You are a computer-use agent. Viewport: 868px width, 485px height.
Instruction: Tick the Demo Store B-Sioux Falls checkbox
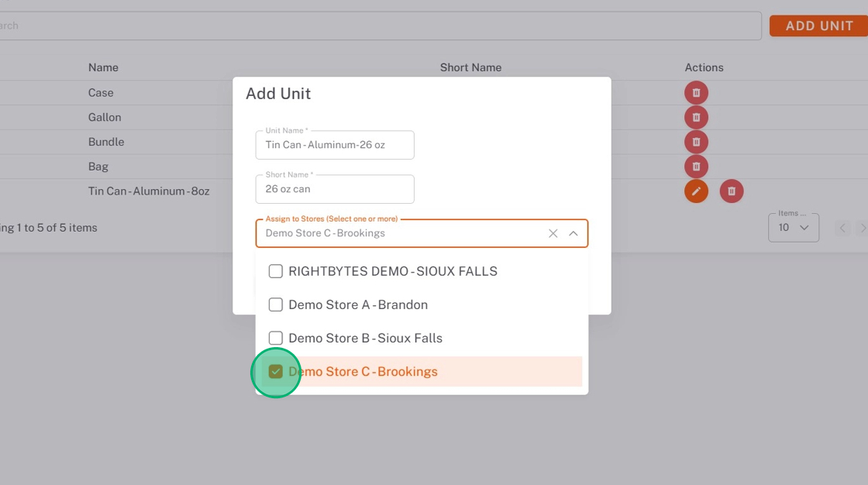276,338
